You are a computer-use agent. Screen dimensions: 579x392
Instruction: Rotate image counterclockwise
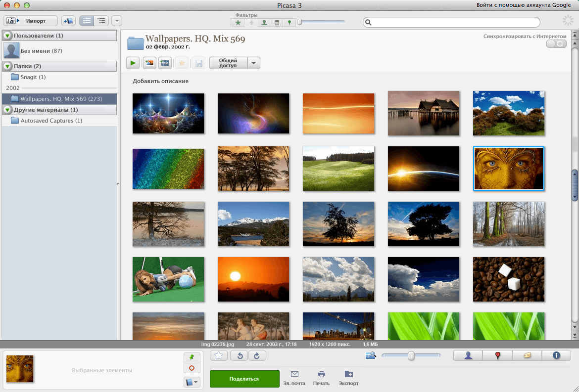(240, 355)
